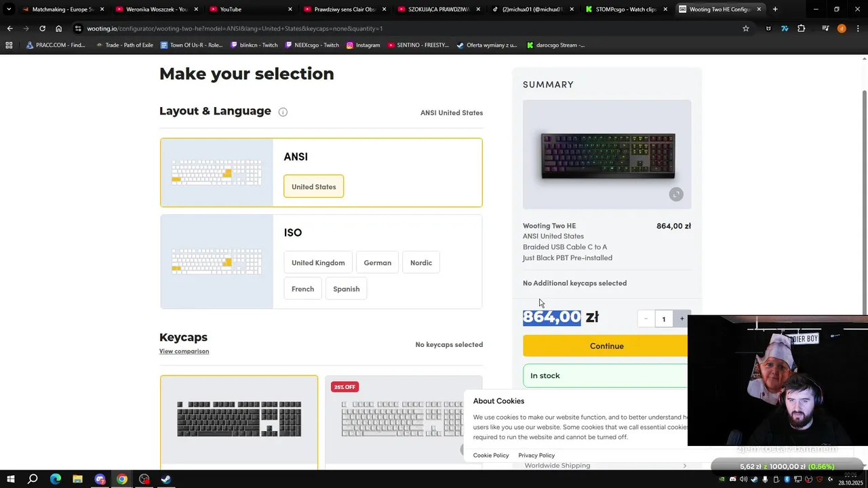Open the cat-face extension icon
The height and width of the screenshot is (488, 868).
pyautogui.click(x=768, y=28)
